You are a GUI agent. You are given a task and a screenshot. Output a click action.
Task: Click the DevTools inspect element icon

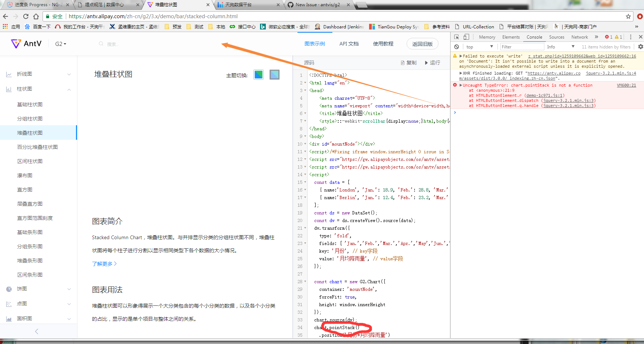pos(457,37)
